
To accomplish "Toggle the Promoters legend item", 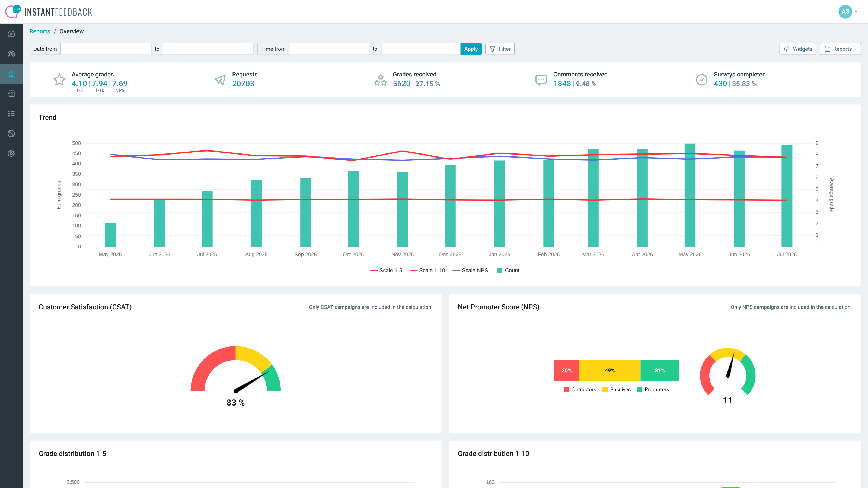I will click(x=653, y=390).
